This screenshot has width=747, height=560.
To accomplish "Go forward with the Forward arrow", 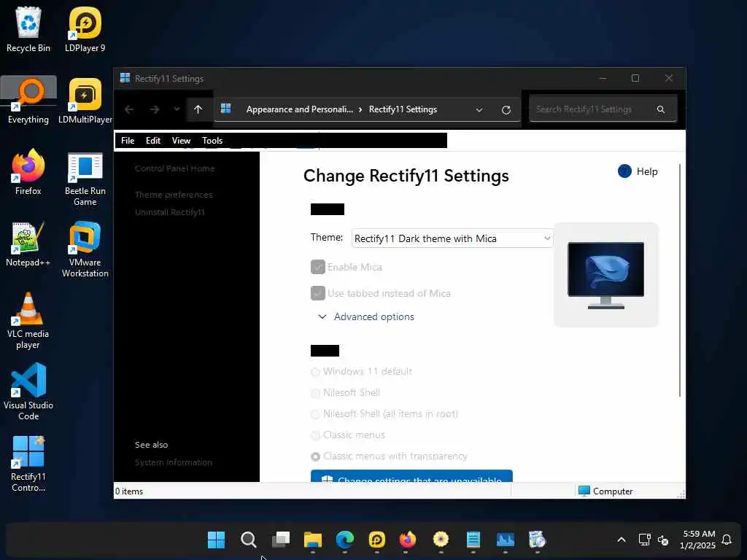I will point(155,109).
